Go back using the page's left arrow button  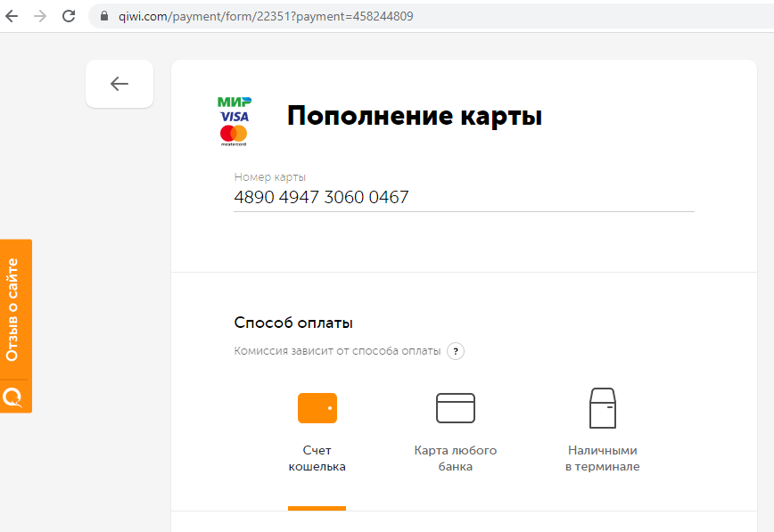tap(119, 84)
